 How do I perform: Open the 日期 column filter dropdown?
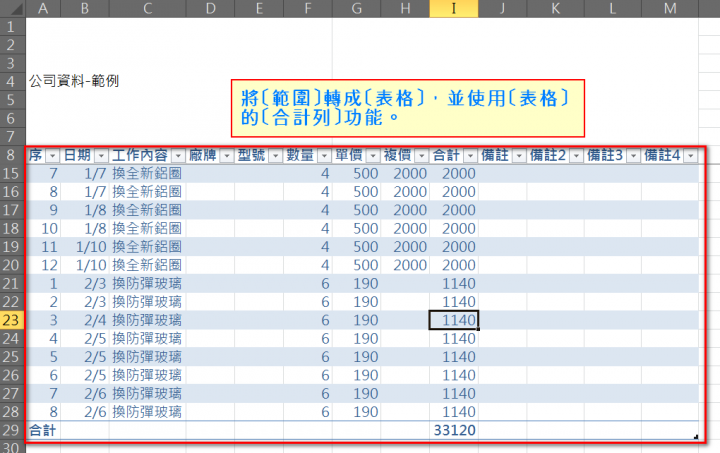[x=101, y=156]
